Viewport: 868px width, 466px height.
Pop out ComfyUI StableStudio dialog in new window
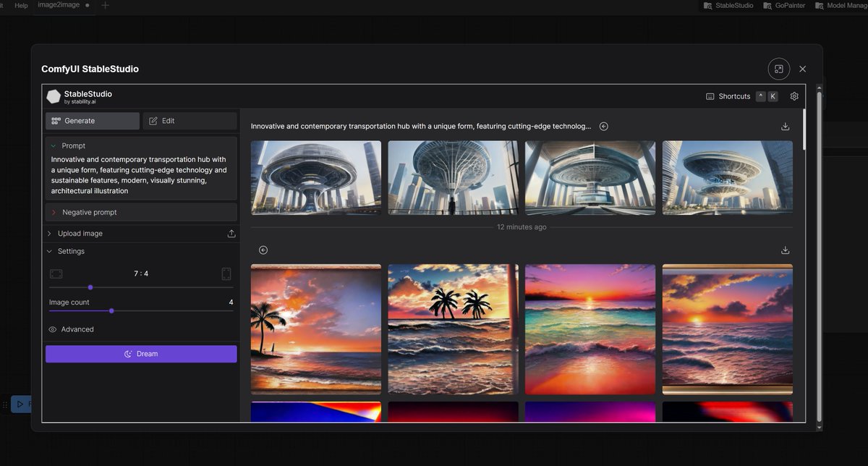tap(779, 69)
